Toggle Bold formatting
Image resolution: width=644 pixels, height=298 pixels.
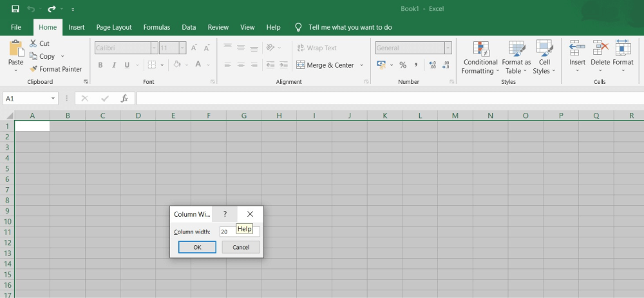(x=100, y=65)
